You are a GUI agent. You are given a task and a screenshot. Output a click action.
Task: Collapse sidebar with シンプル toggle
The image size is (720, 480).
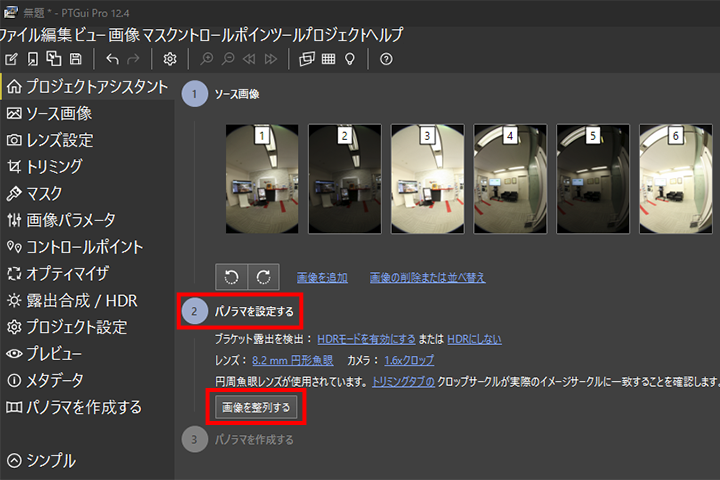(x=41, y=461)
